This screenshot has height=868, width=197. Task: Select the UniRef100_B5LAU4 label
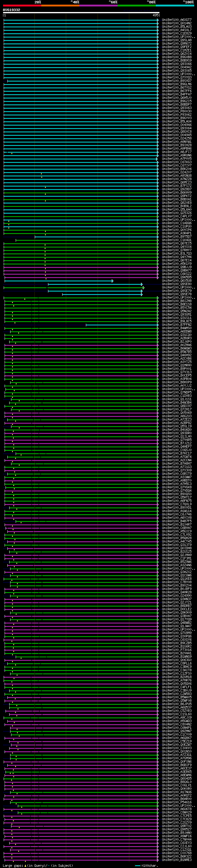pyautogui.click(x=177, y=121)
